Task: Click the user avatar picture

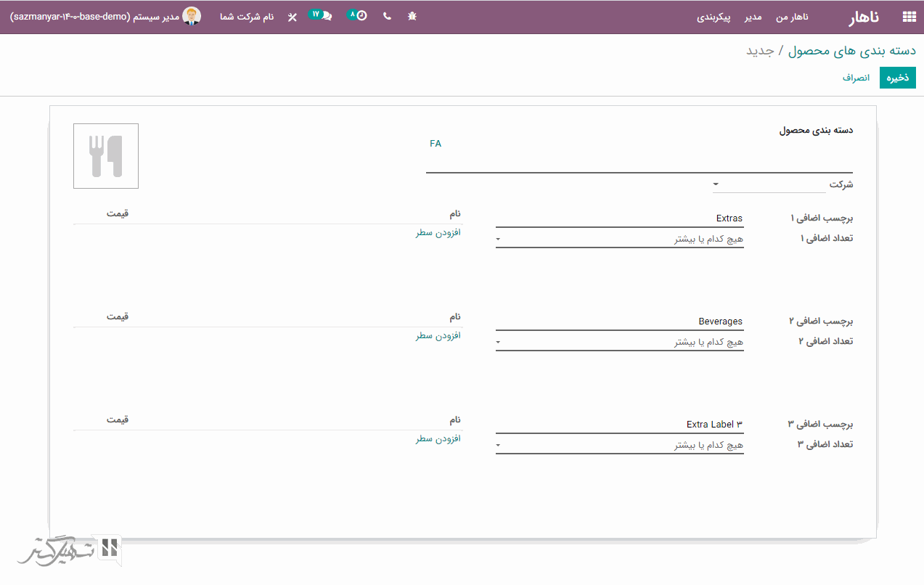Action: [x=192, y=16]
